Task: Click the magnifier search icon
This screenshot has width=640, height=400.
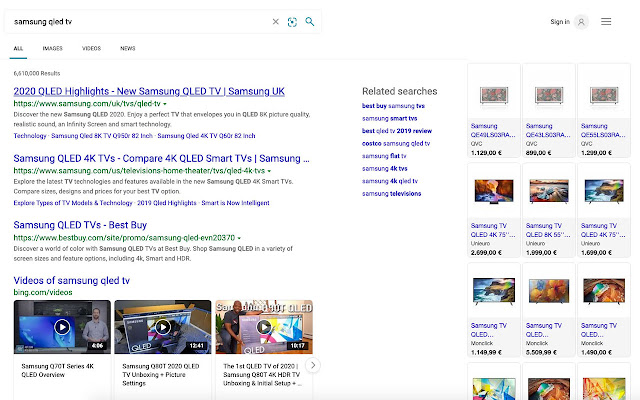Action: tap(310, 22)
